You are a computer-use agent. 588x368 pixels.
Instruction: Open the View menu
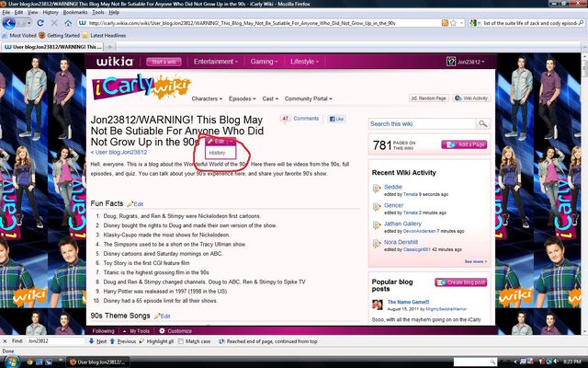pos(33,12)
